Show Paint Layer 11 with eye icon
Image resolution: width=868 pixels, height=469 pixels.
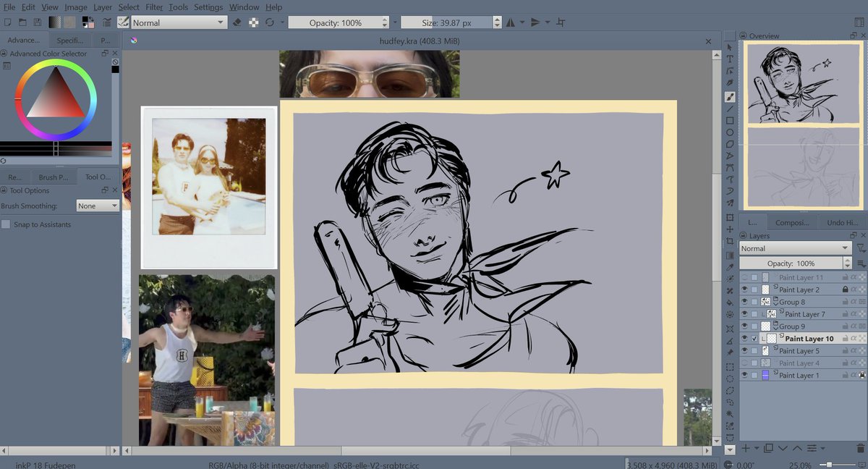pos(744,277)
